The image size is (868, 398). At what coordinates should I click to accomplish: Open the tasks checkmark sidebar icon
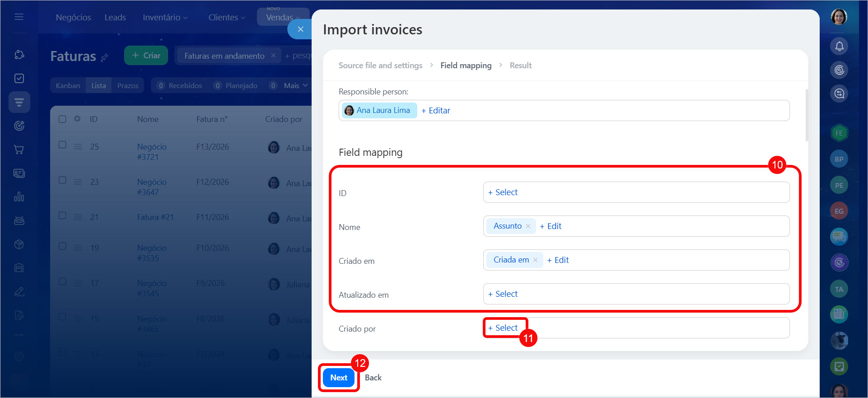click(x=19, y=78)
